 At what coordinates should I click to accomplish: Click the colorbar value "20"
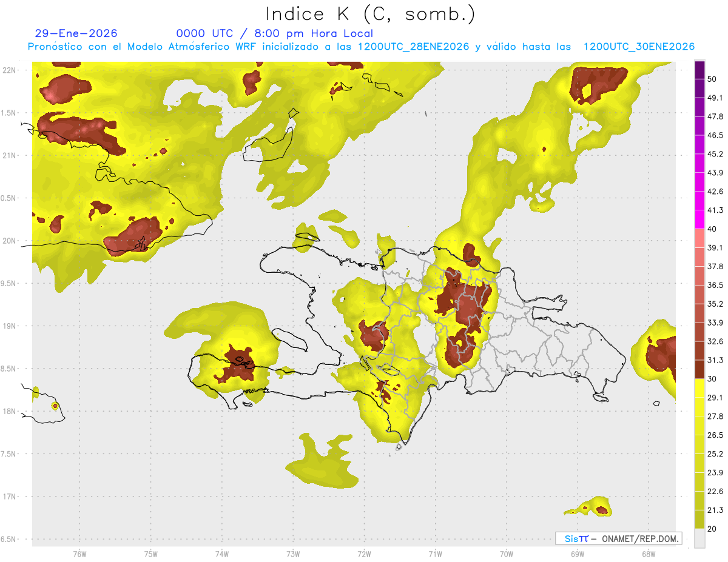pos(712,529)
